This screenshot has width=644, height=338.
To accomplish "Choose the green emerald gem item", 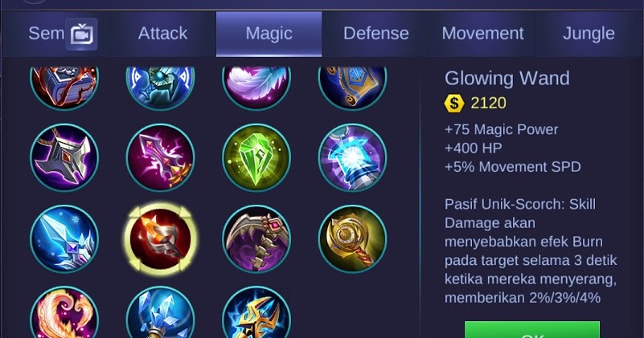I will pyautogui.click(x=256, y=158).
